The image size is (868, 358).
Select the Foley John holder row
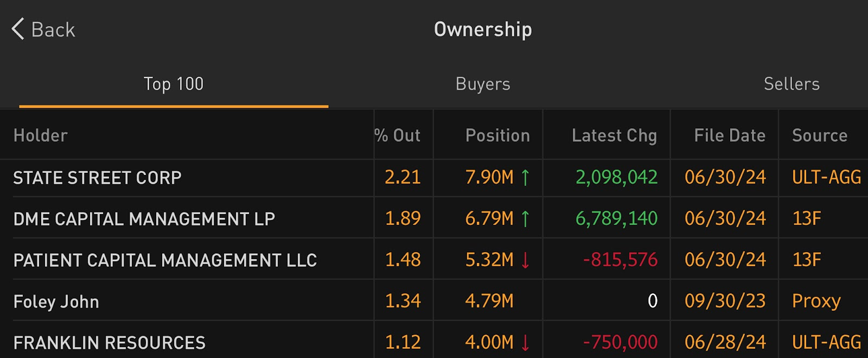coord(434,302)
